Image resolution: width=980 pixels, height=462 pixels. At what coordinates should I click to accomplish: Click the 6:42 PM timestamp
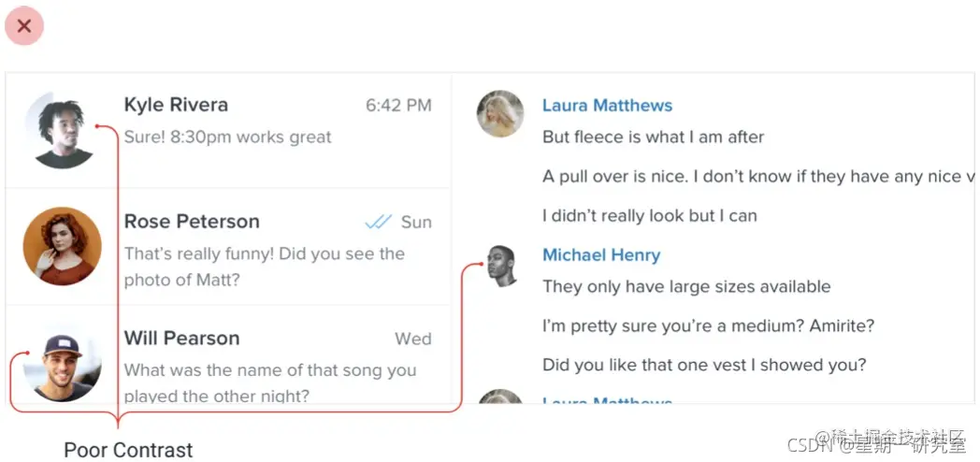(x=398, y=106)
